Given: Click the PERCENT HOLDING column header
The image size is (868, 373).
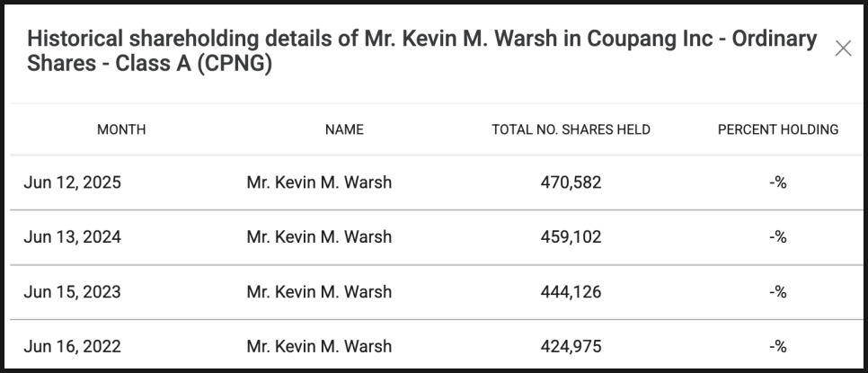Looking at the screenshot, I should [x=778, y=129].
